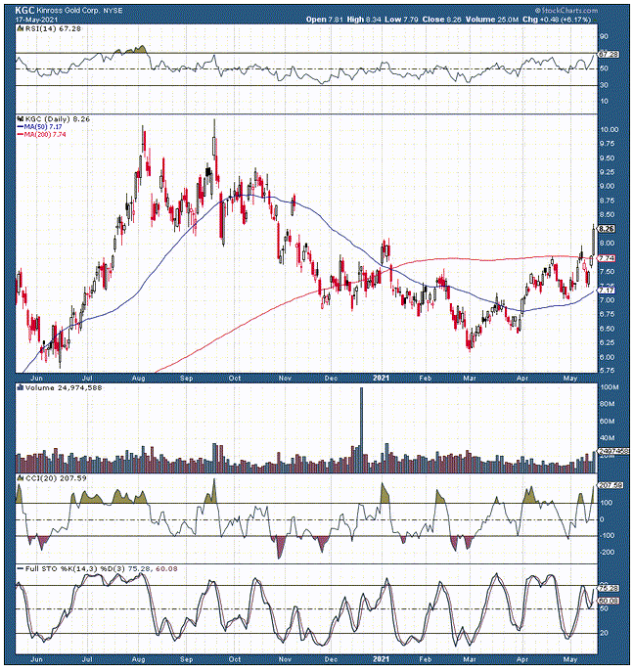The image size is (634, 672).
Task: Click the 207.59 CCI value tag on axis
Action: pyautogui.click(x=609, y=485)
